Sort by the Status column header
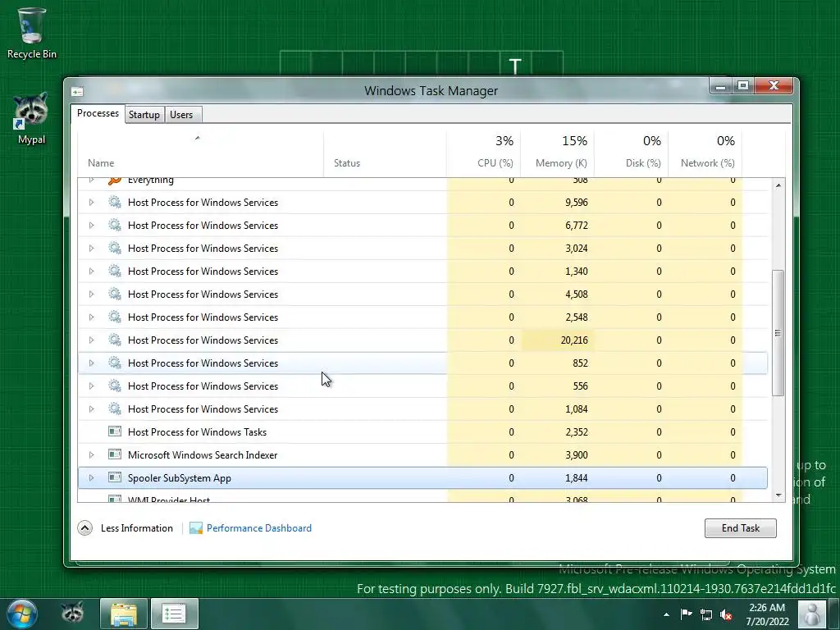The image size is (840, 630). (x=385, y=153)
